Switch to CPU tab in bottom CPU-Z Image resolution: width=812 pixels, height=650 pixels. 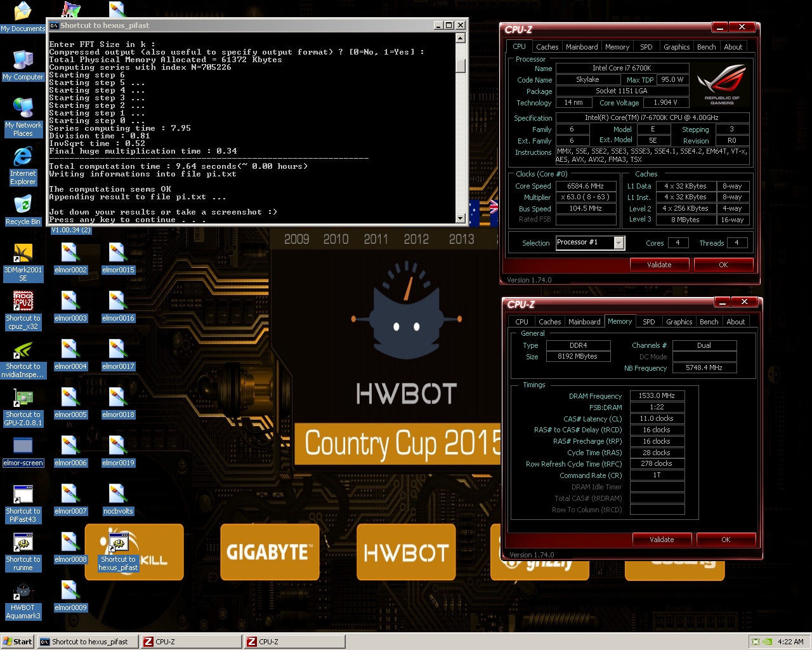[521, 322]
